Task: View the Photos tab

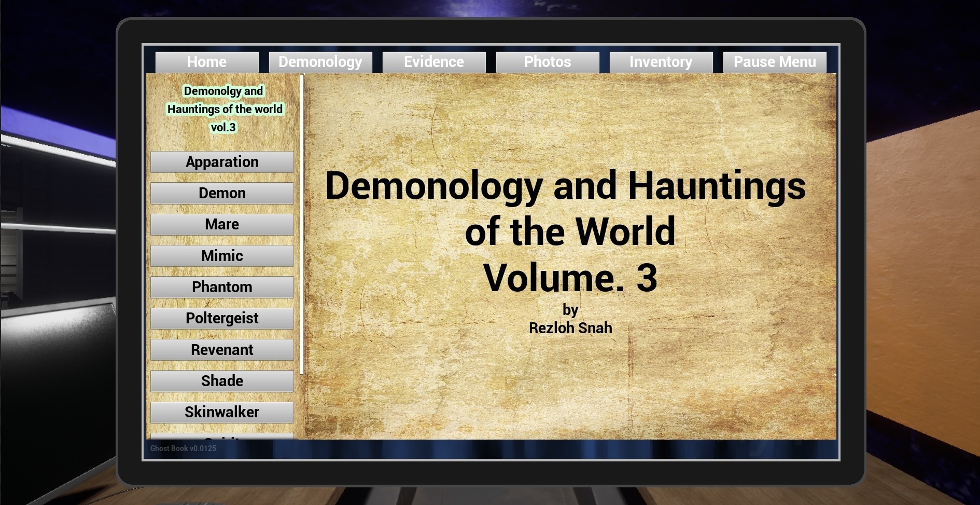Action: point(548,62)
